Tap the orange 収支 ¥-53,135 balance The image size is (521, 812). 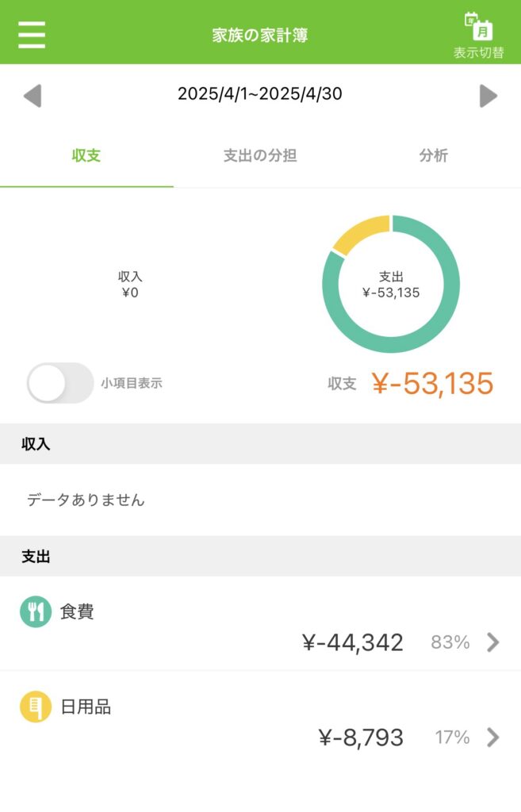(411, 383)
